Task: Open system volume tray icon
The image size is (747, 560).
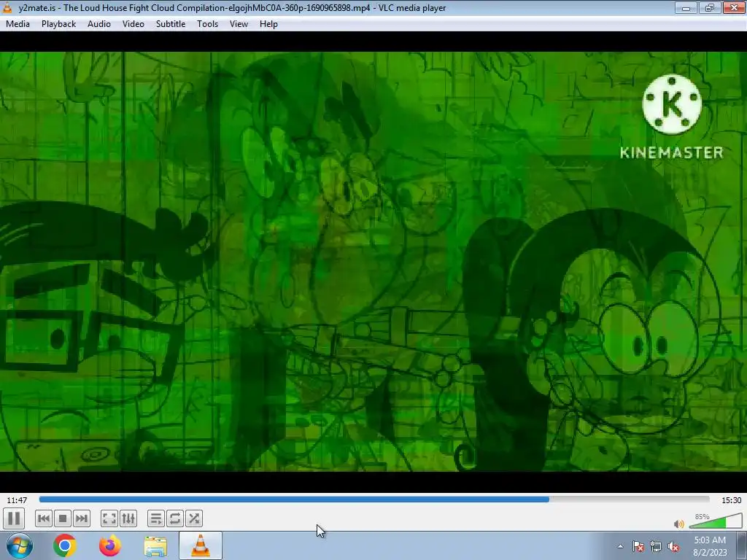Action: point(673,547)
